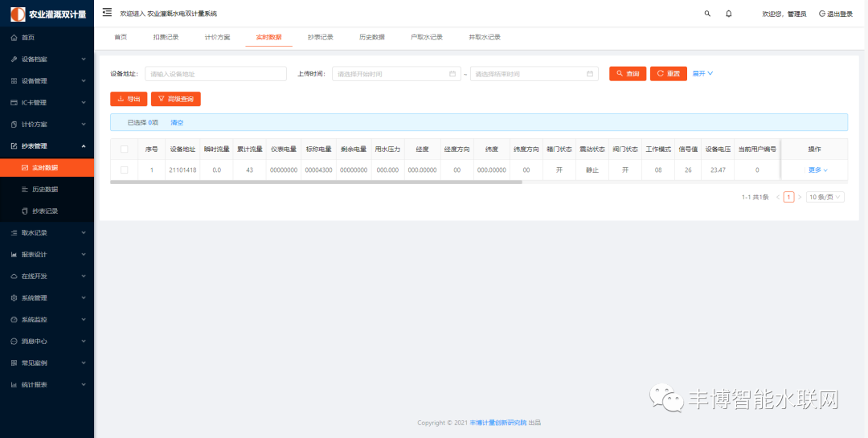Image resolution: width=868 pixels, height=438 pixels.
Task: Click the 退出登录 logout icon
Action: click(x=821, y=14)
